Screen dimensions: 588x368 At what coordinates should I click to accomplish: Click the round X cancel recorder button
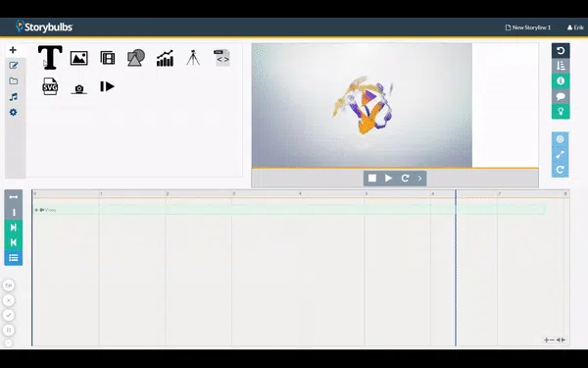pyautogui.click(x=9, y=300)
